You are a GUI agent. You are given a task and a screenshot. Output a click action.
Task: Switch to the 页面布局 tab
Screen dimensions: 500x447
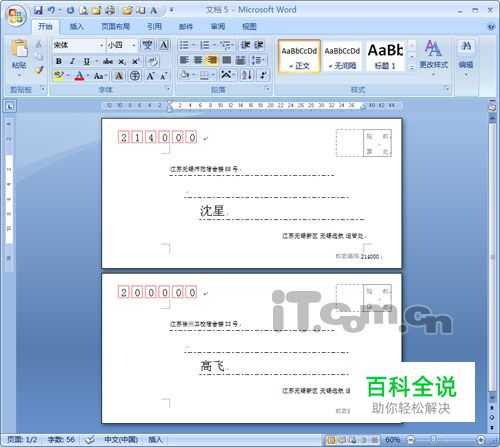(115, 27)
